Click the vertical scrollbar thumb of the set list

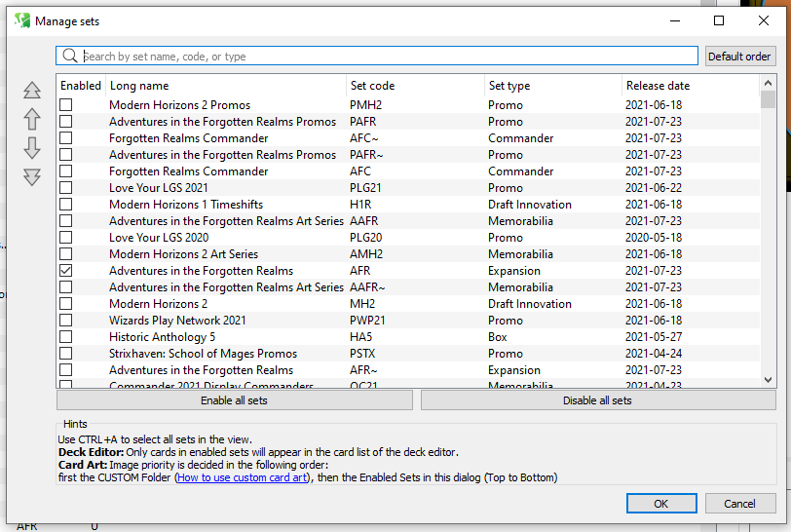768,99
